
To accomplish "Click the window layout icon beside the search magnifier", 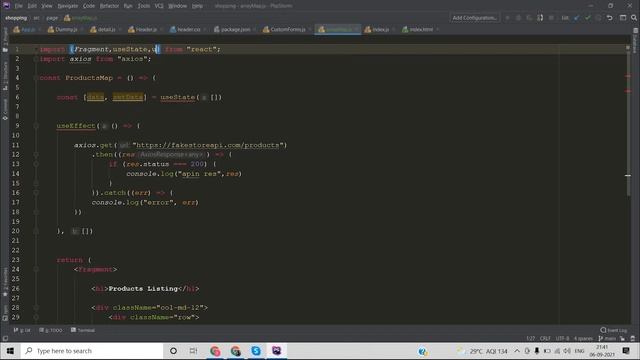I will [x=623, y=18].
